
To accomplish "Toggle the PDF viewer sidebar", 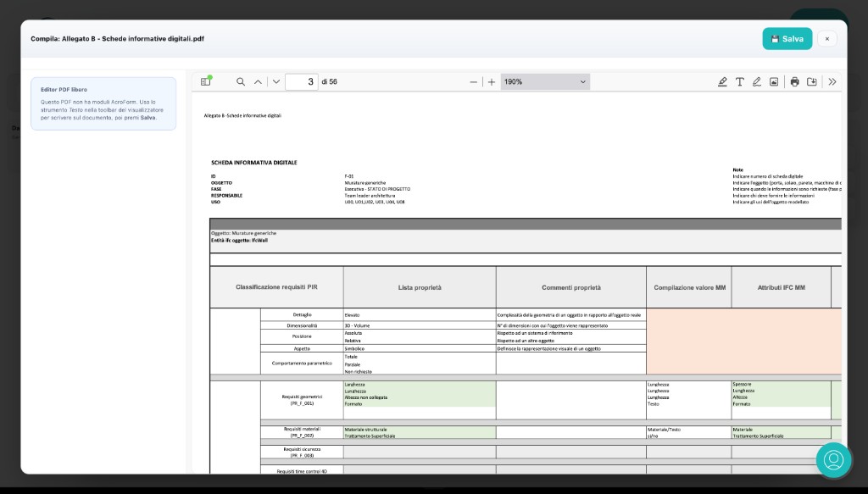I will pyautogui.click(x=205, y=81).
